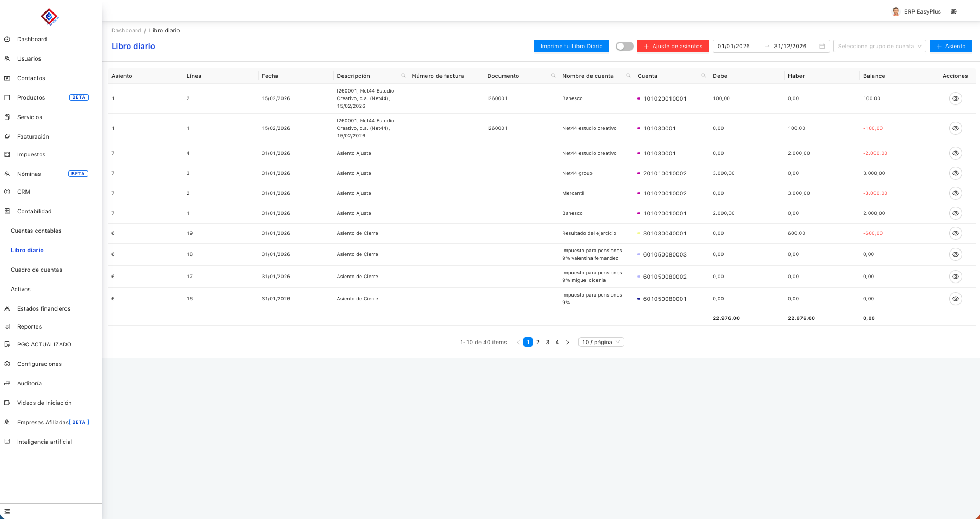
Task: Open the 10 / página size selector
Action: pyautogui.click(x=601, y=342)
